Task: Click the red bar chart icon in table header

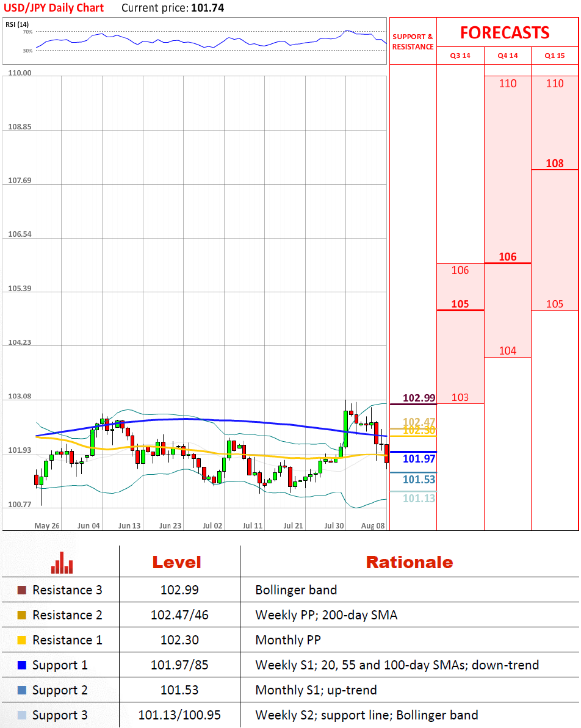Action: click(x=62, y=563)
